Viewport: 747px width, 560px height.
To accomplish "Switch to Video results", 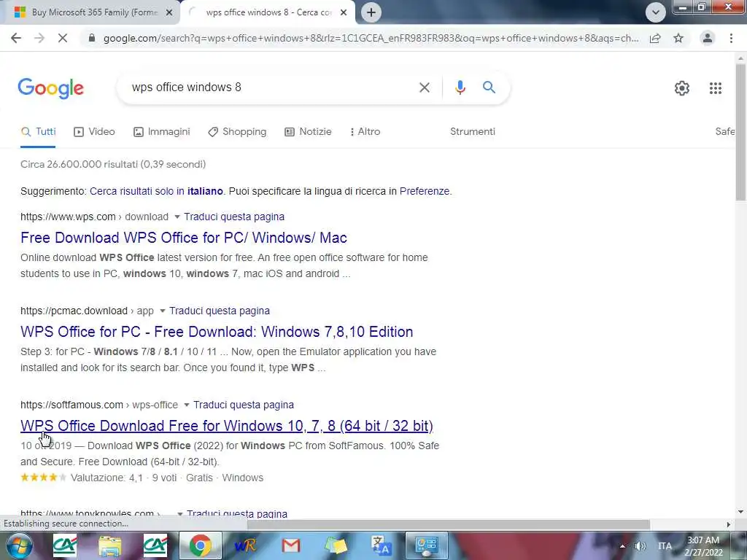I will click(x=94, y=132).
